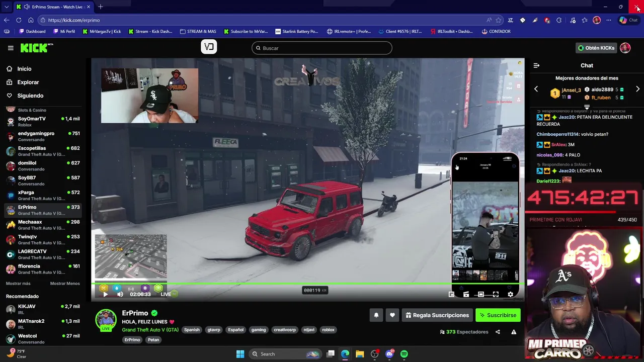This screenshot has height=362, width=644.
Task: Open the Dashboard bookmark
Action: (x=32, y=31)
